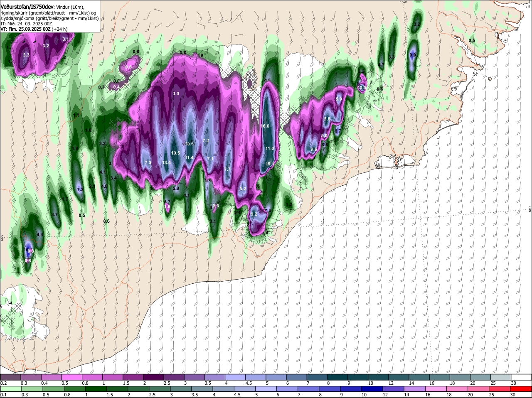Click the 3.0 value in the purple area
Image resolution: width=532 pixels, height=398 pixels.
(x=176, y=94)
